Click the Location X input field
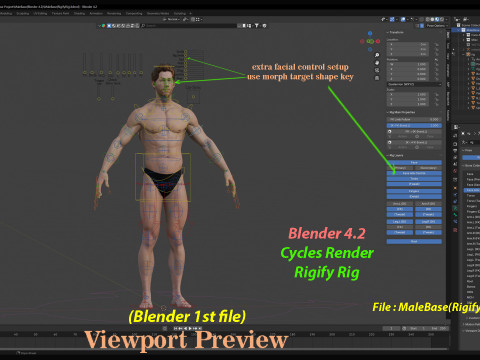 point(407,44)
